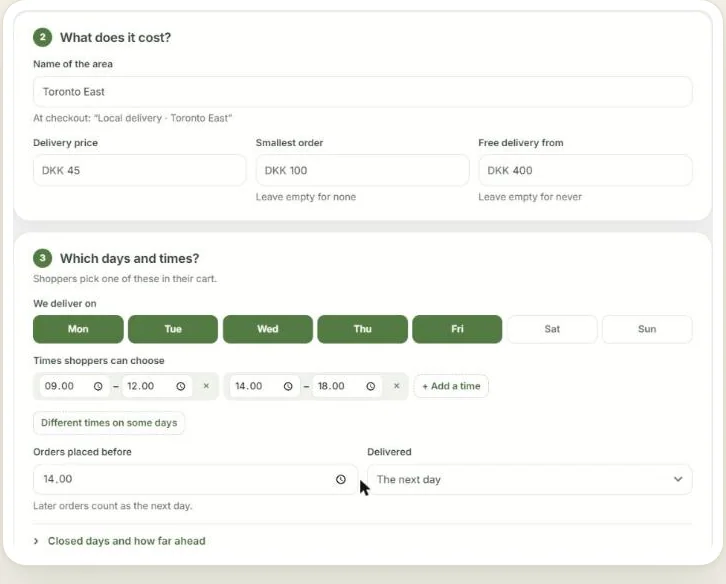Click Shoppers pick one of these in their cart text
This screenshot has width=726, height=584.
coord(125,279)
